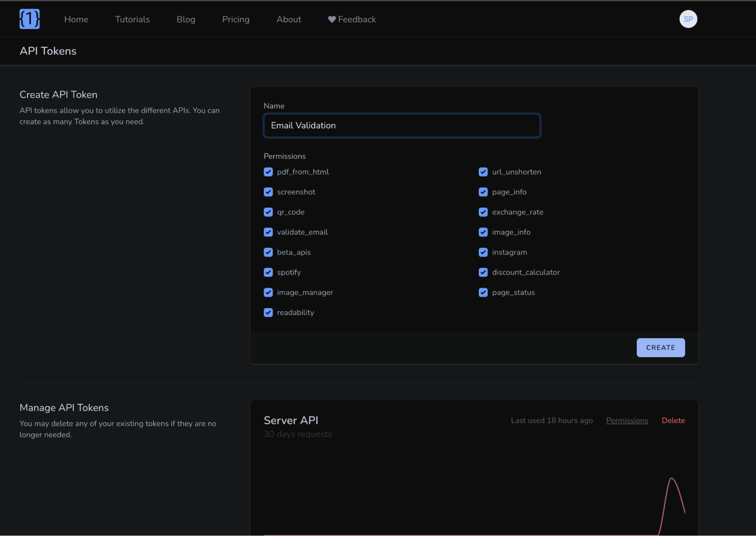756x536 pixels.
Task: Click the {1} site logo
Action: pyautogui.click(x=29, y=19)
